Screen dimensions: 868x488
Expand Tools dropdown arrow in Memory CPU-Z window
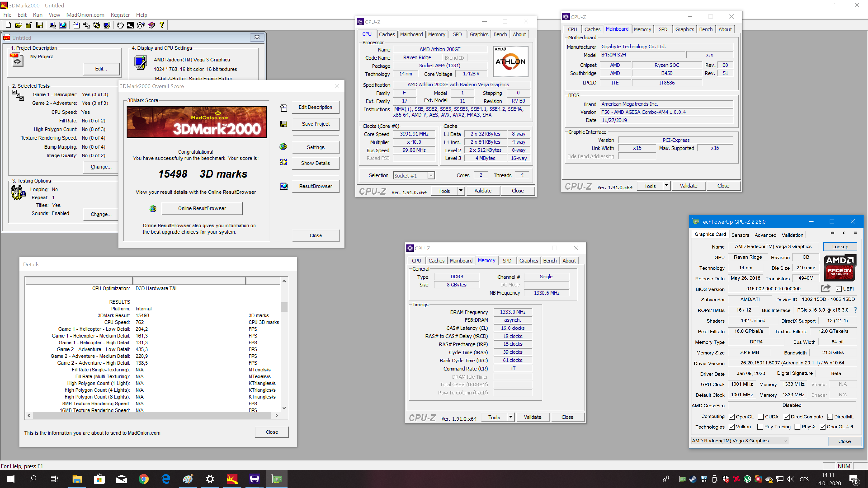(510, 417)
